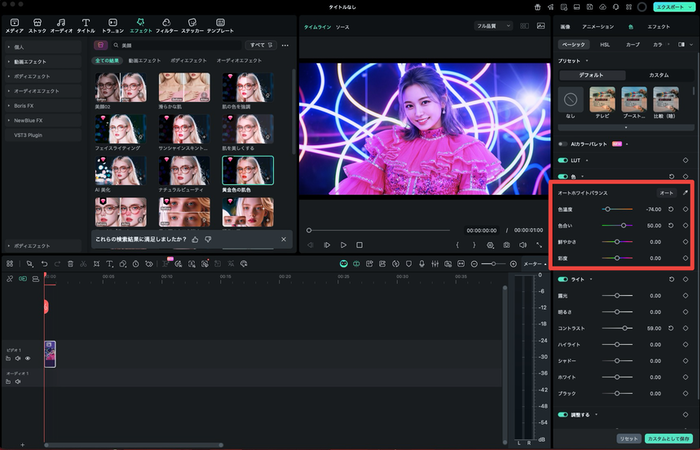
Task: Click the play button in preview
Action: [x=343, y=245]
